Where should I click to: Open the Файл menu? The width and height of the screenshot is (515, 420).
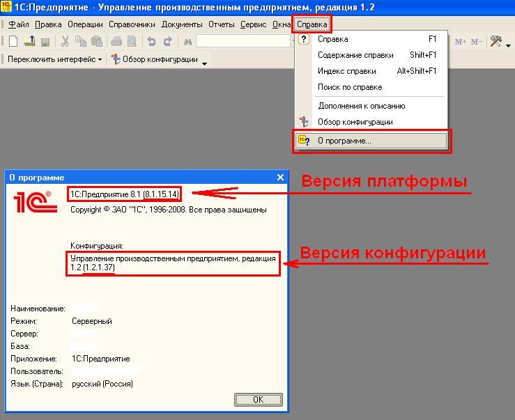point(18,24)
